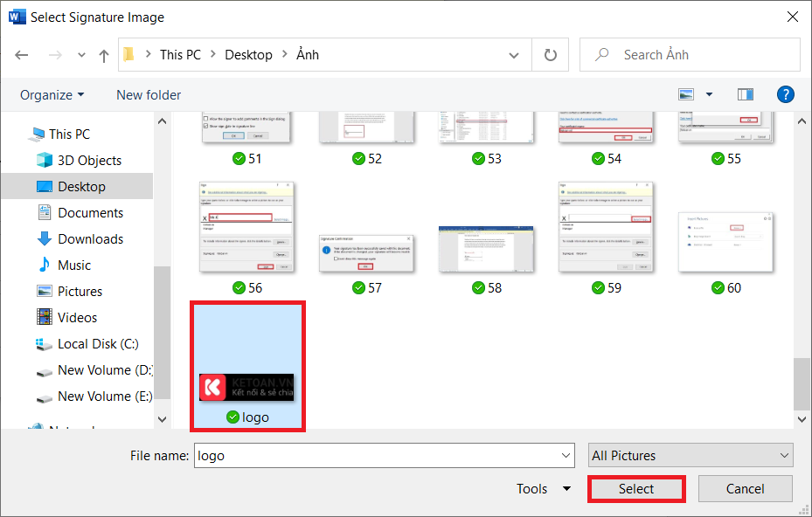
Task: Click the forward navigation arrow
Action: click(x=55, y=55)
